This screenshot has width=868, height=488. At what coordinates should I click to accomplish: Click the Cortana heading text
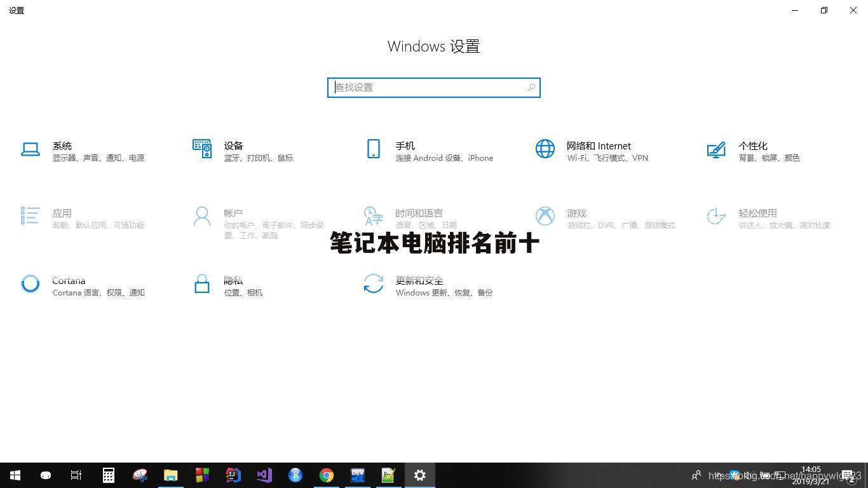tap(69, 281)
